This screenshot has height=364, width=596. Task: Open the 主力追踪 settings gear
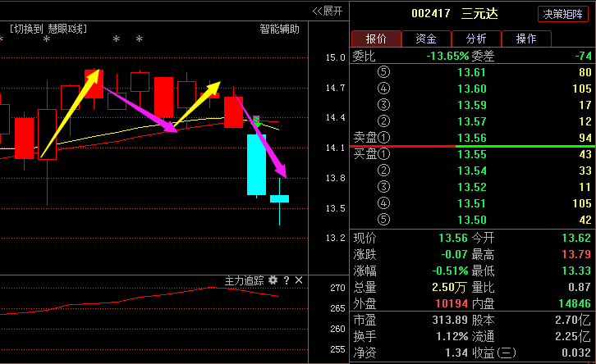(x=273, y=280)
